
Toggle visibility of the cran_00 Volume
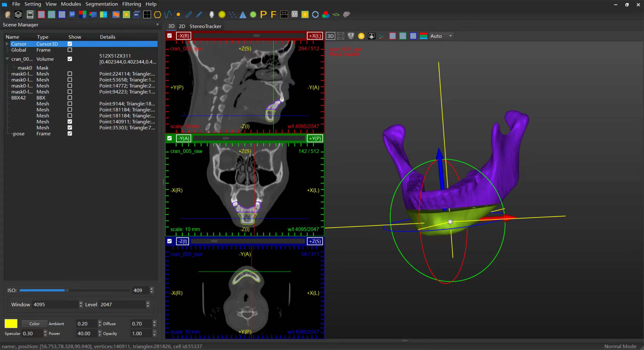[70, 59]
